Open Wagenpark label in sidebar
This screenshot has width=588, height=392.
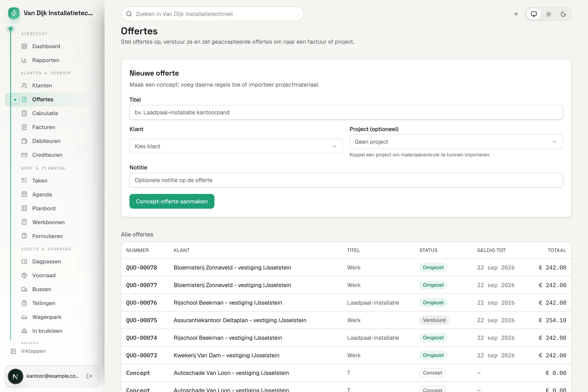pyautogui.click(x=47, y=317)
